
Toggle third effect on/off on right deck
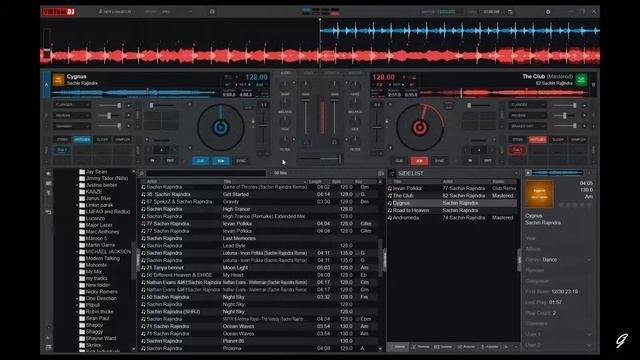pos(584,126)
